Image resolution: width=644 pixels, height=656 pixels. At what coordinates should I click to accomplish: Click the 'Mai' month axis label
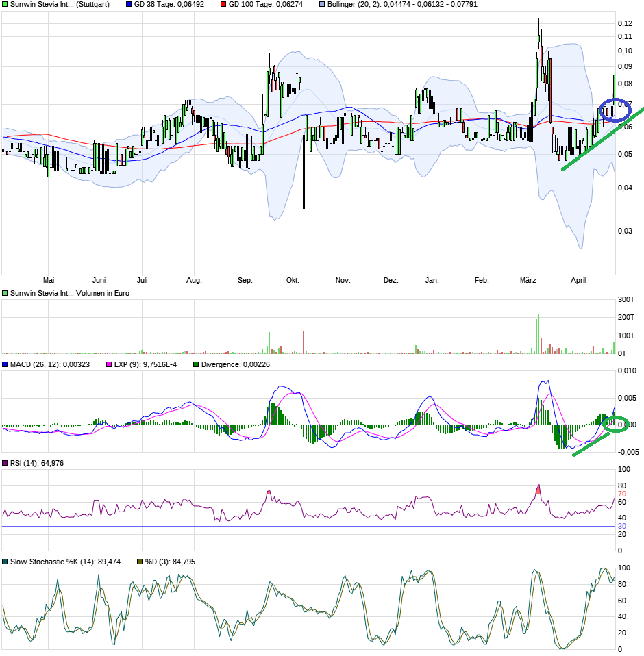49,280
